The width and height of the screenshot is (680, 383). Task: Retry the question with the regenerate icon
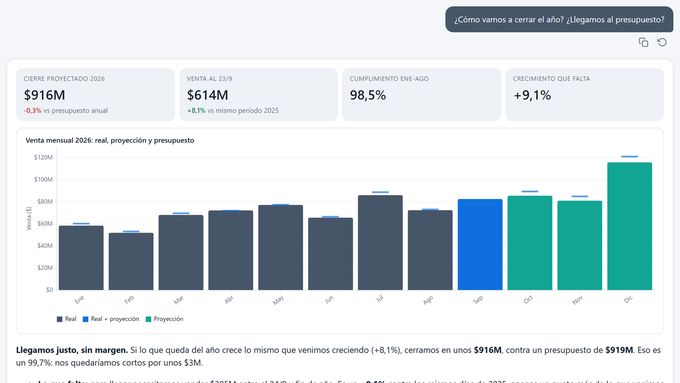(662, 42)
